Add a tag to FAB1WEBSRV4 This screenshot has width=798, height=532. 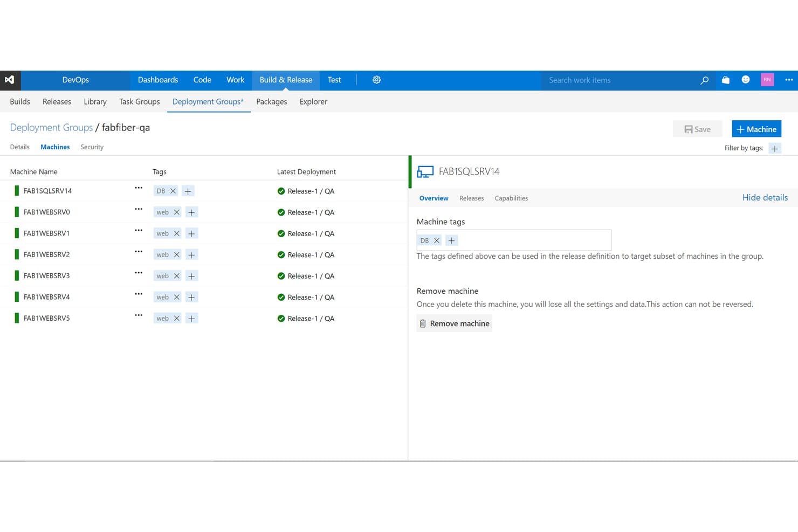click(x=191, y=297)
